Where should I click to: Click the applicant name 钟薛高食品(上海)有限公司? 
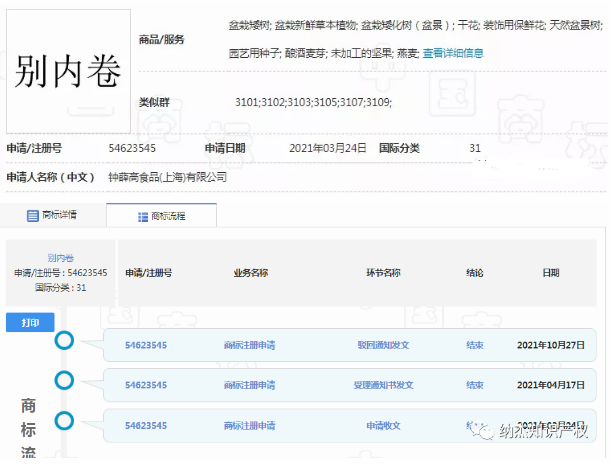pos(167,178)
